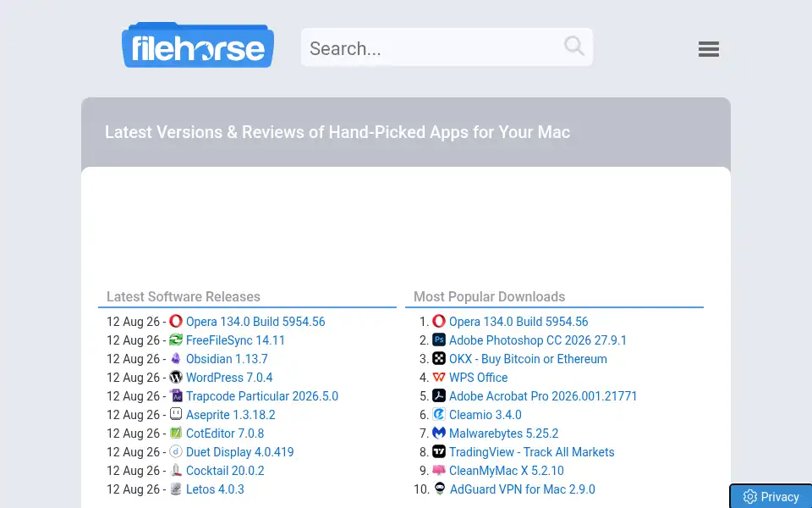Viewport: 812px width, 508px height.
Task: Click the gear icon in the Privacy button
Action: point(750,497)
